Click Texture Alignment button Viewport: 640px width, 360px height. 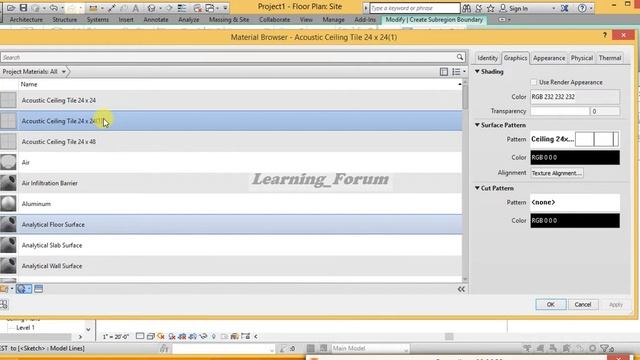pos(557,173)
